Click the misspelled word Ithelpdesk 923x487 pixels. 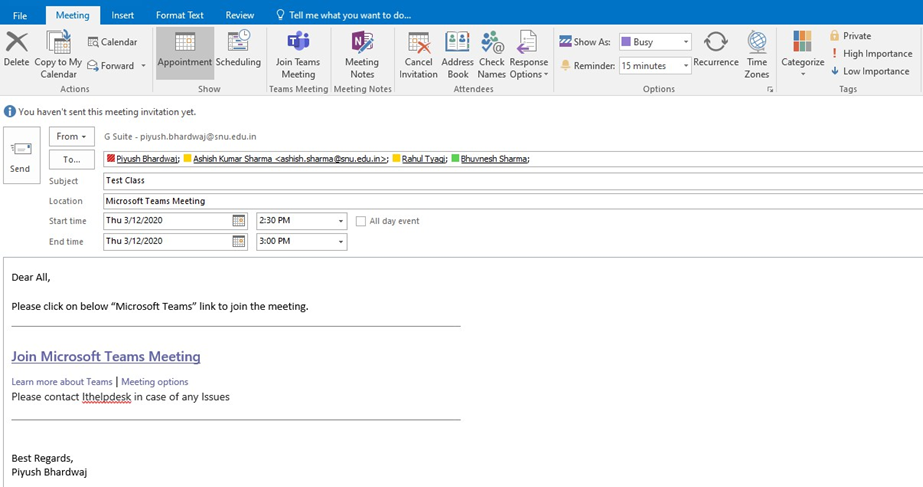[107, 397]
